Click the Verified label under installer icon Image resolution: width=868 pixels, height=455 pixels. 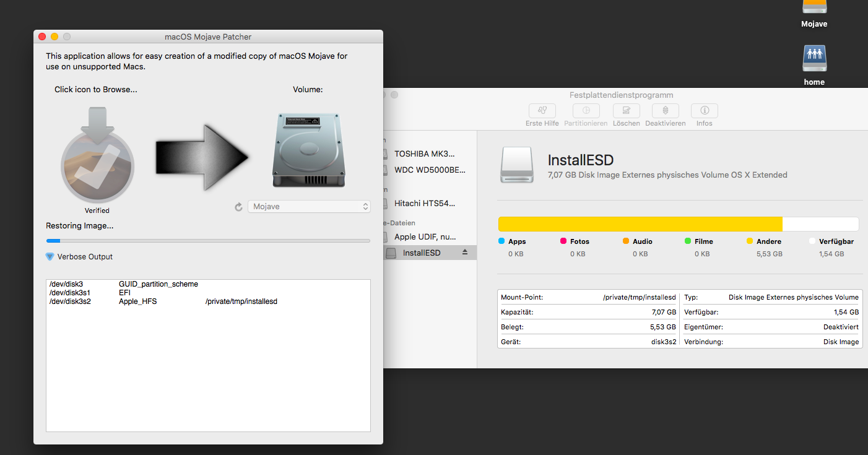[x=97, y=210]
